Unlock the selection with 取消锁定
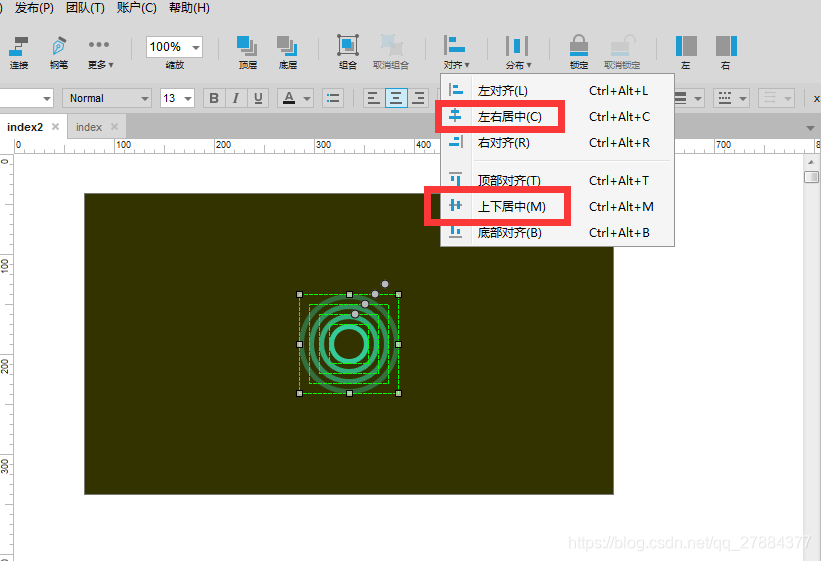Image resolution: width=821 pixels, height=561 pixels. click(x=622, y=52)
